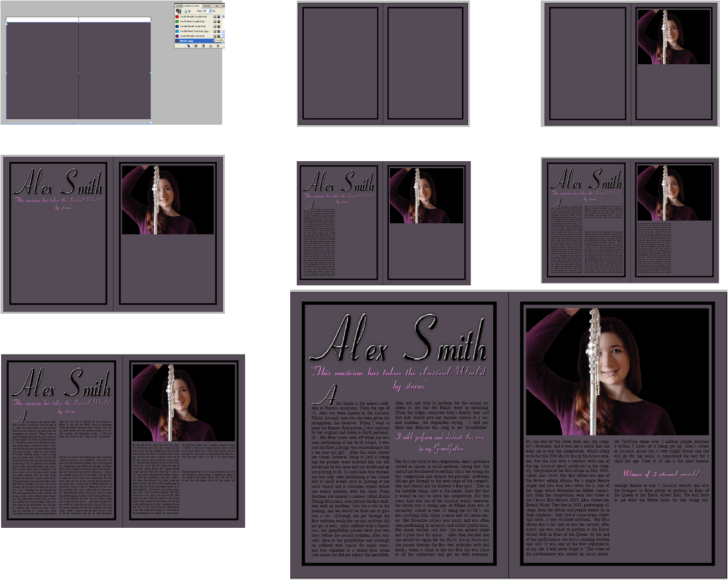This screenshot has width=728, height=580.
Task: Click the process color icon on the green swatch row
Action: click(x=215, y=22)
